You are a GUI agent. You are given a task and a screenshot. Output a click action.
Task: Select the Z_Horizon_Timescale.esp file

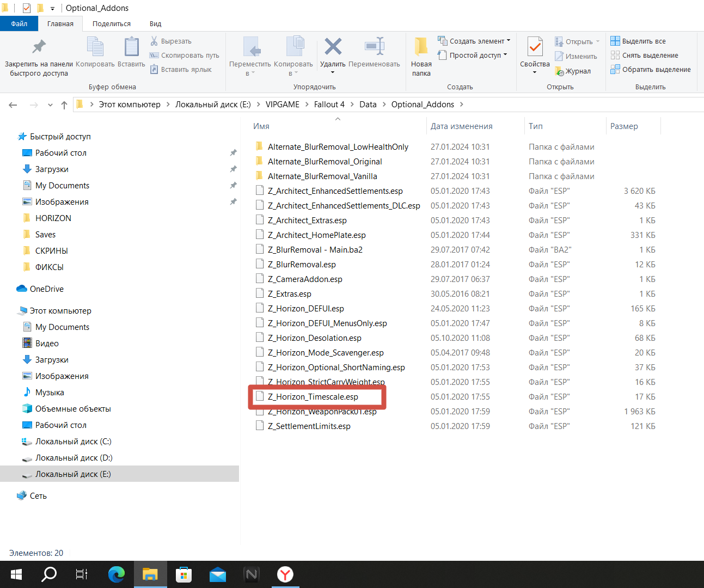click(x=313, y=397)
